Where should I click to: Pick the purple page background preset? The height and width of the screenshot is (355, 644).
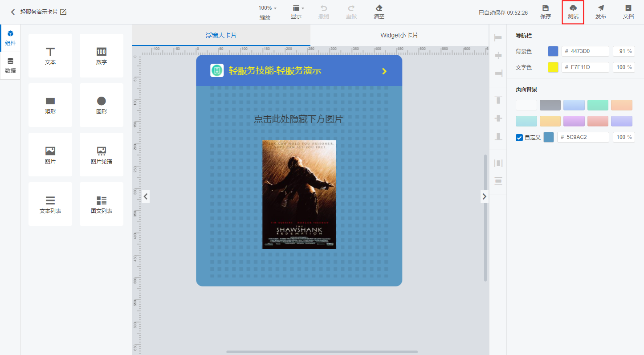pos(574,121)
